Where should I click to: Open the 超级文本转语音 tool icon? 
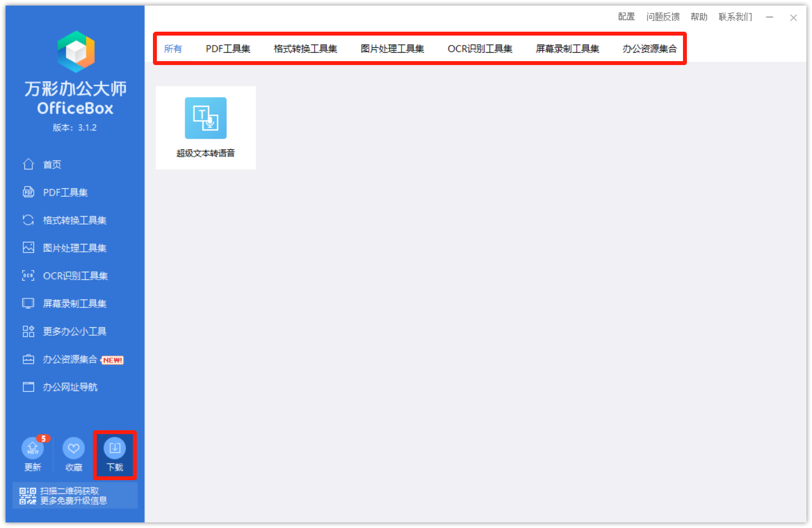pos(206,118)
